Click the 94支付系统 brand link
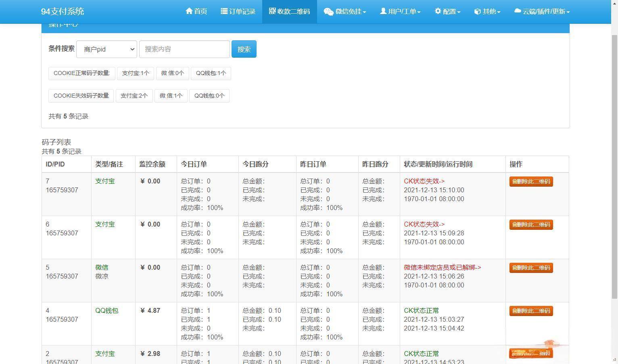This screenshot has height=364, width=618. tap(63, 12)
